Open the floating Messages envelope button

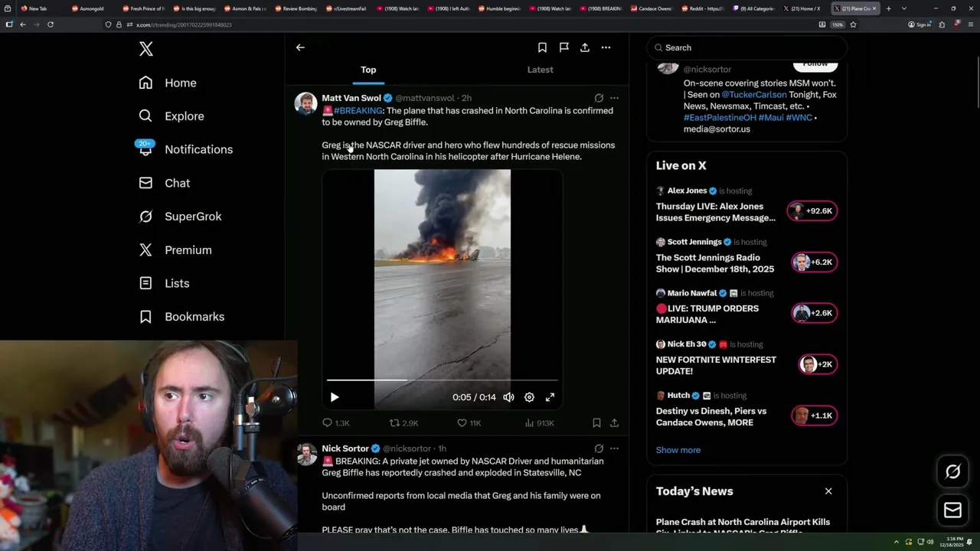pos(952,510)
